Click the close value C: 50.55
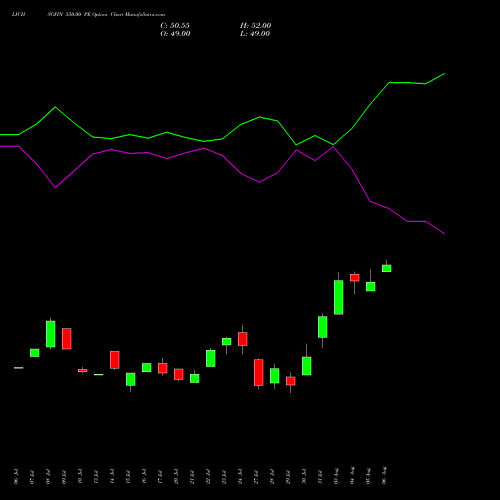500x500 pixels. (175, 26)
